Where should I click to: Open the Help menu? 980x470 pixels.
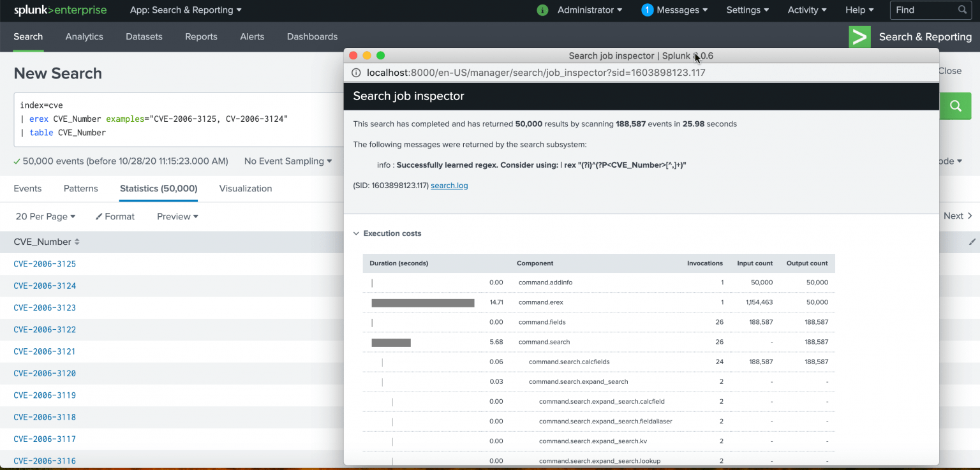pyautogui.click(x=859, y=10)
